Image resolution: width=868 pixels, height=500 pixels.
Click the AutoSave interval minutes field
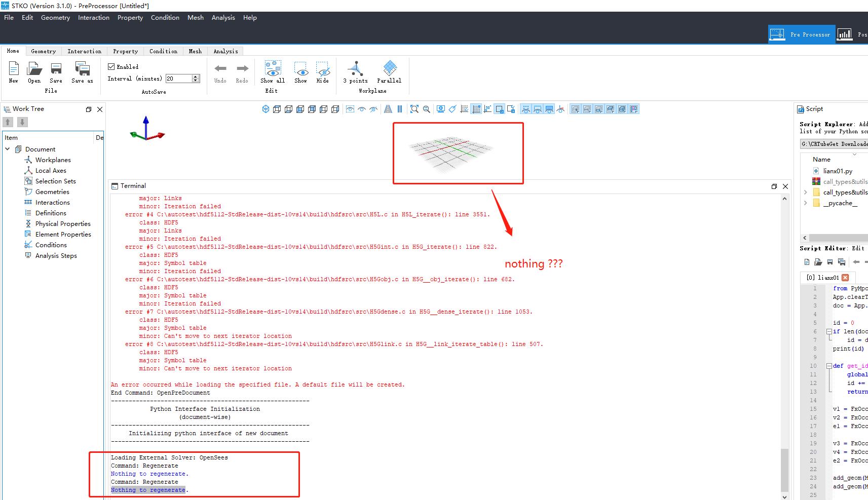tap(179, 79)
